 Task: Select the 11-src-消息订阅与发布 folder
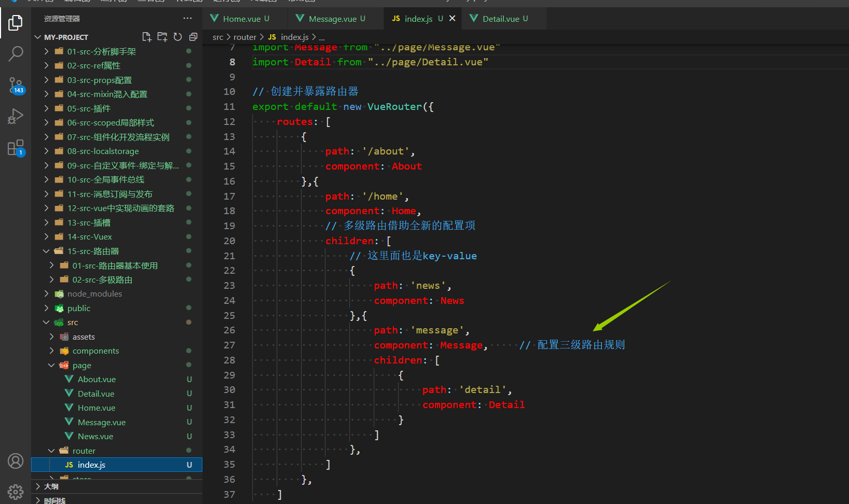[x=117, y=194]
